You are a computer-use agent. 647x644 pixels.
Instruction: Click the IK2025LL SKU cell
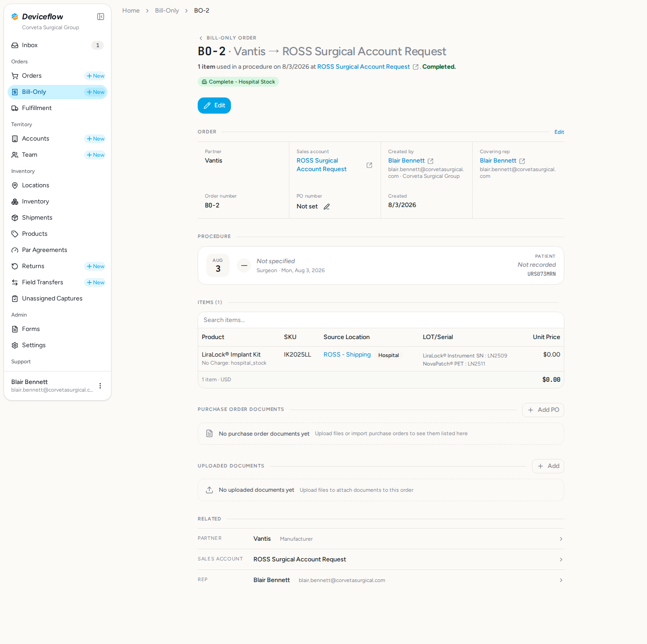297,355
